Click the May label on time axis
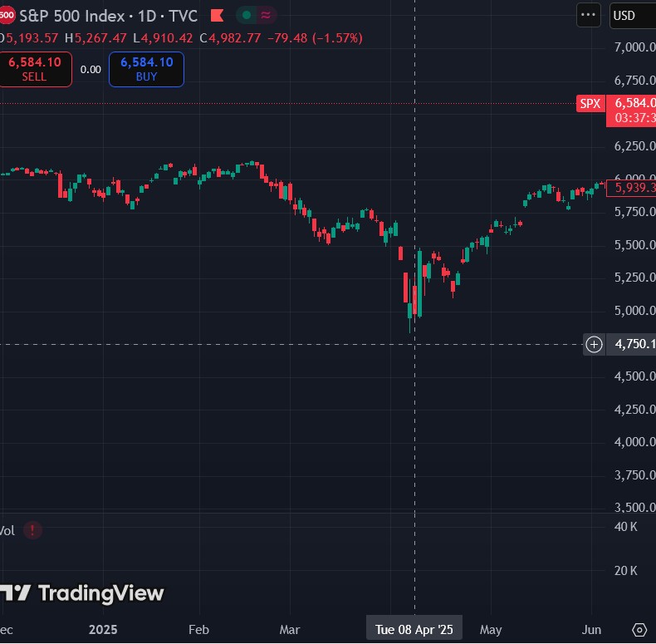 coord(491,630)
